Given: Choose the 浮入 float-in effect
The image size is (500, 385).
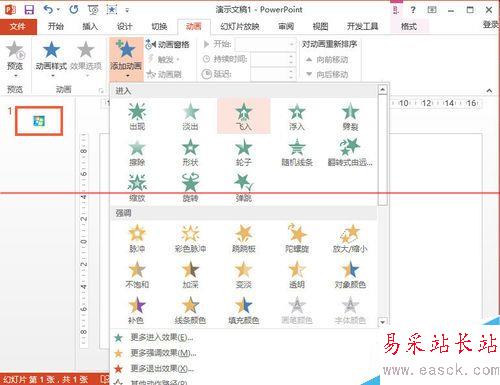Looking at the screenshot, I should [x=297, y=116].
